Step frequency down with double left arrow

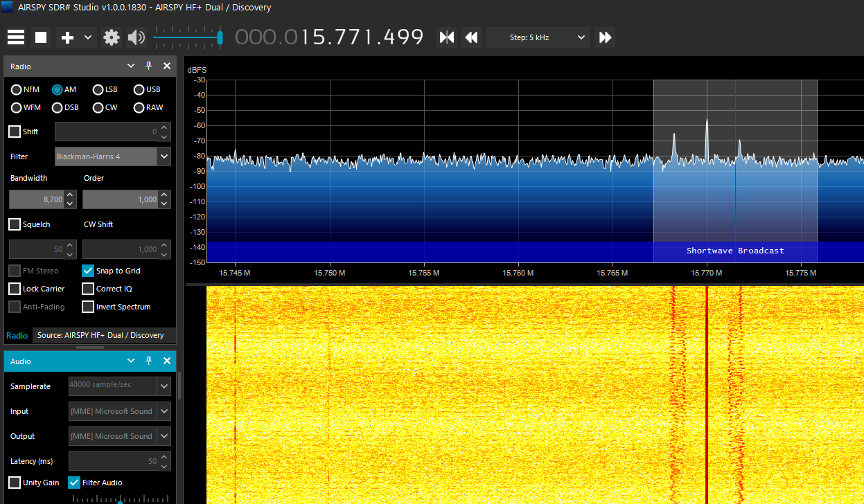coord(472,37)
